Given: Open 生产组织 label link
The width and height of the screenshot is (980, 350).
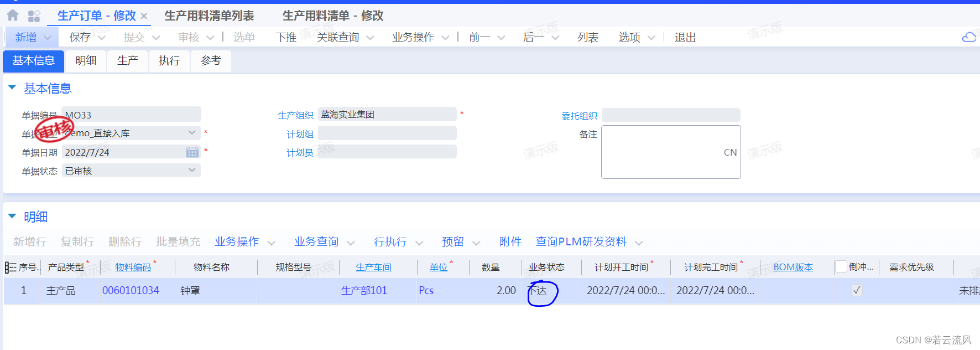Looking at the screenshot, I should click(295, 115).
